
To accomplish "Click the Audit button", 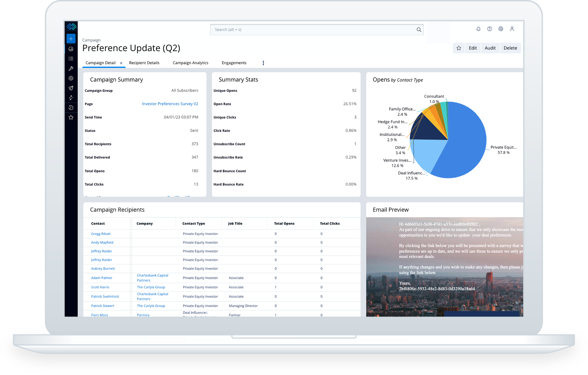I will (x=490, y=48).
